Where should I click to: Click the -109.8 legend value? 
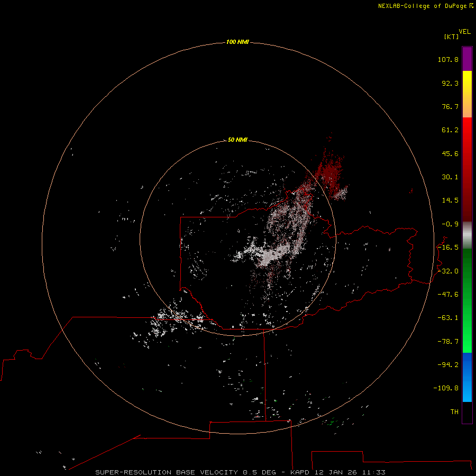[446, 388]
